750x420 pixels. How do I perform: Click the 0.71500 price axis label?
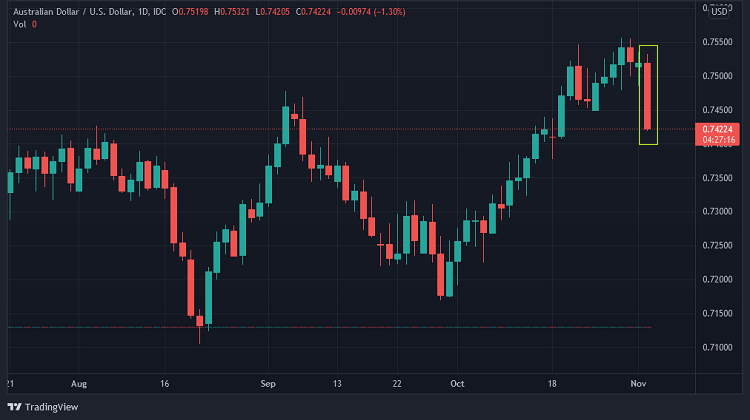pos(717,313)
